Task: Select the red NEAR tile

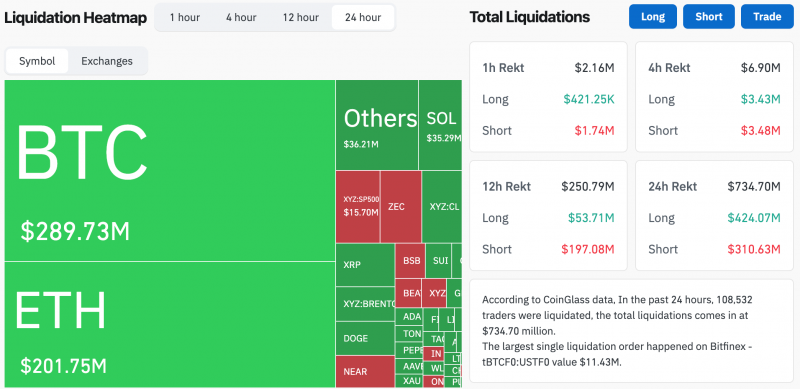Action: coord(365,371)
